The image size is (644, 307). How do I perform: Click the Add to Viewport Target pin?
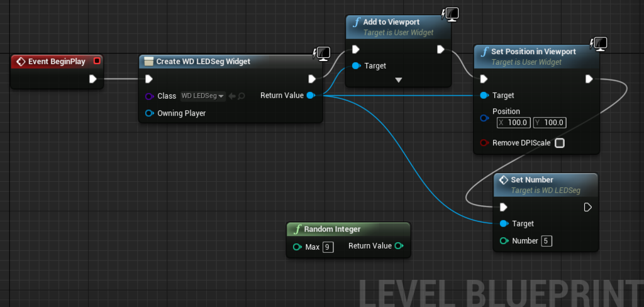coord(356,66)
